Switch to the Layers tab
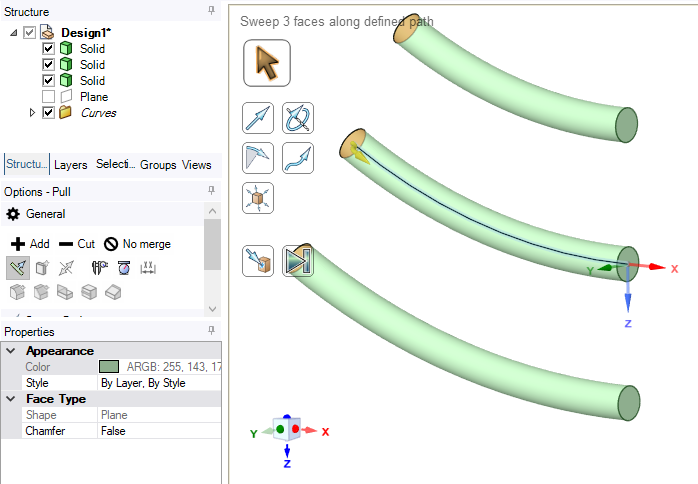The height and width of the screenshot is (484, 698). [70, 165]
